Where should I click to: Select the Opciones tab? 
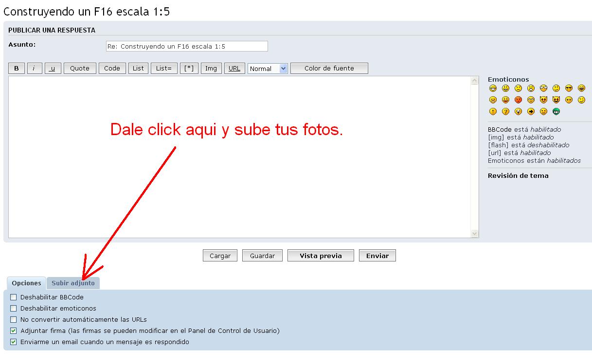[26, 283]
